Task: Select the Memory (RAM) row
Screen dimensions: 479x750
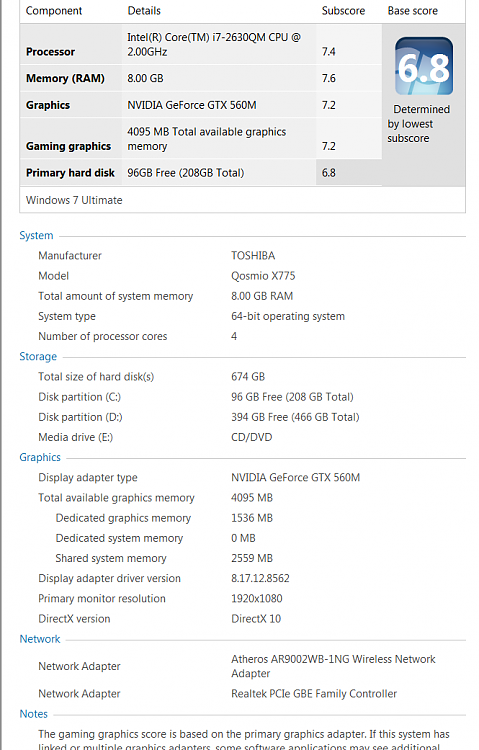Action: [x=201, y=78]
